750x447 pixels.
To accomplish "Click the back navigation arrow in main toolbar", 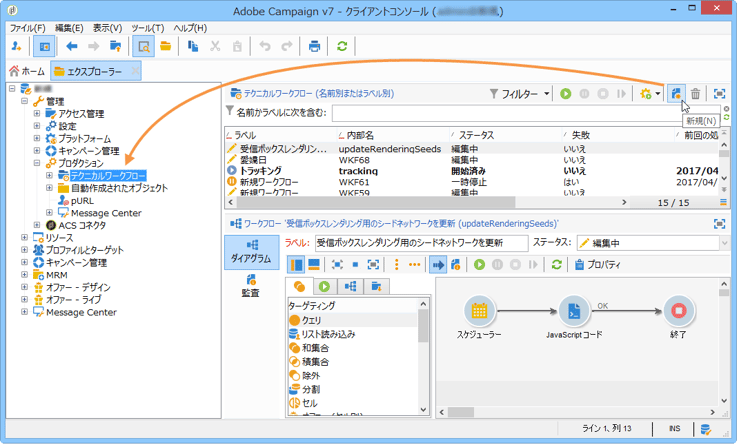I will click(x=71, y=46).
